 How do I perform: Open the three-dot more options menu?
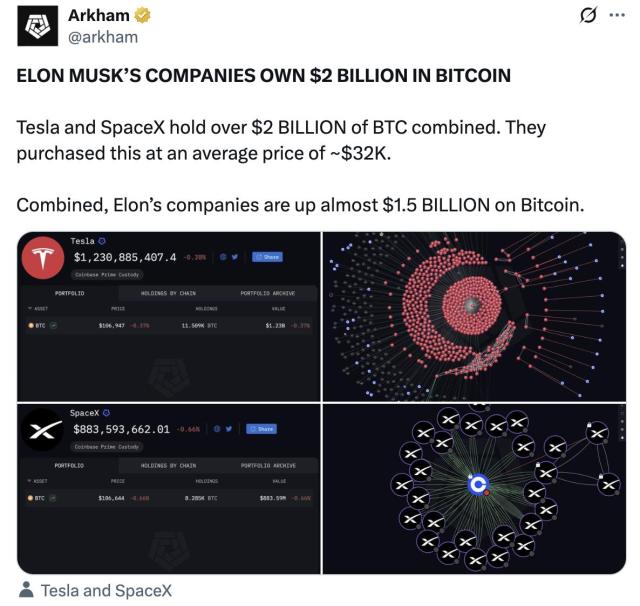[617, 15]
